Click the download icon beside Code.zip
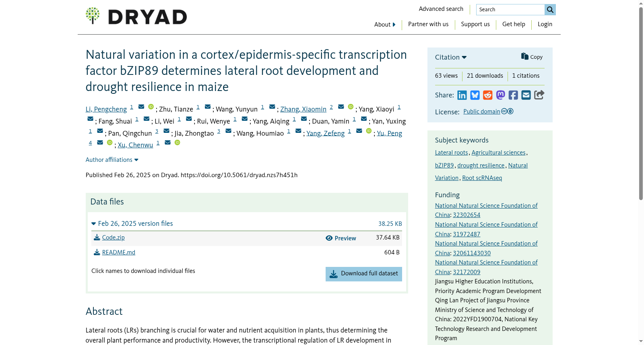Screen dimensions: 644x345 click(97, 238)
